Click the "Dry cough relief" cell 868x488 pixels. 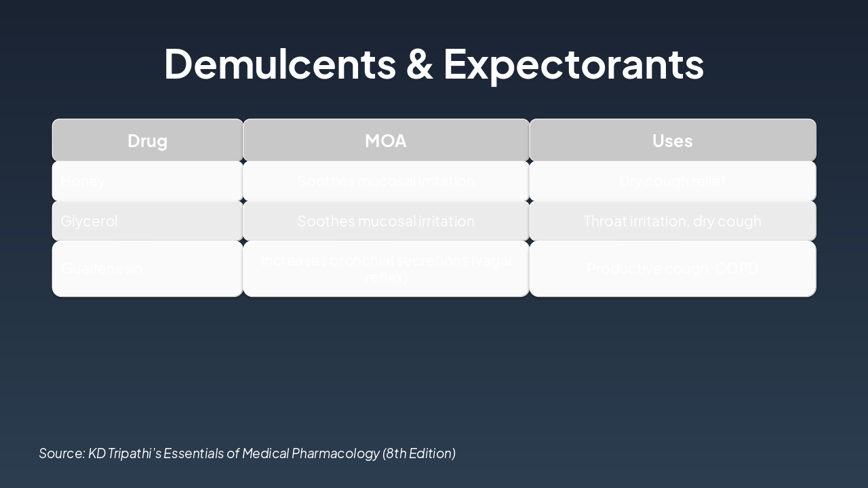click(672, 181)
